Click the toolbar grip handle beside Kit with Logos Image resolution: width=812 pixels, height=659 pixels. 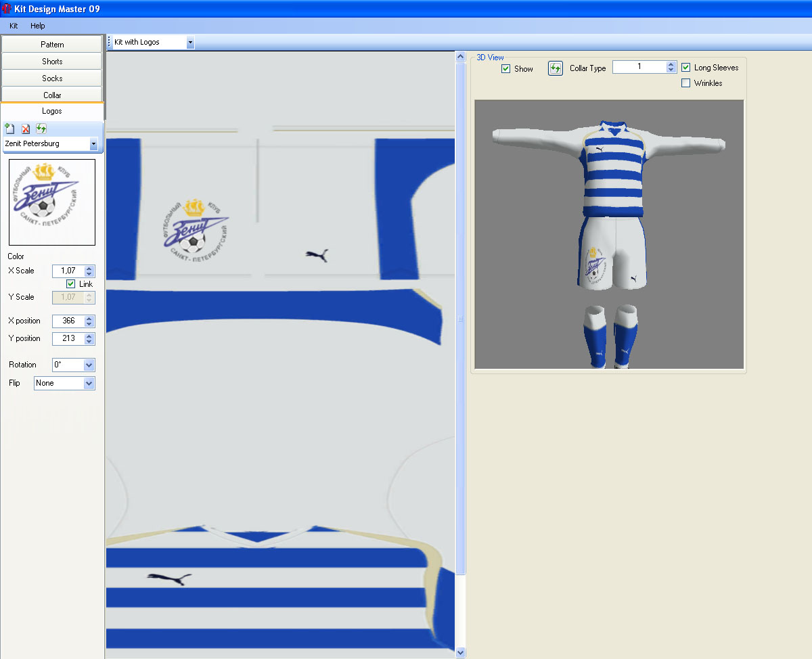pos(110,42)
